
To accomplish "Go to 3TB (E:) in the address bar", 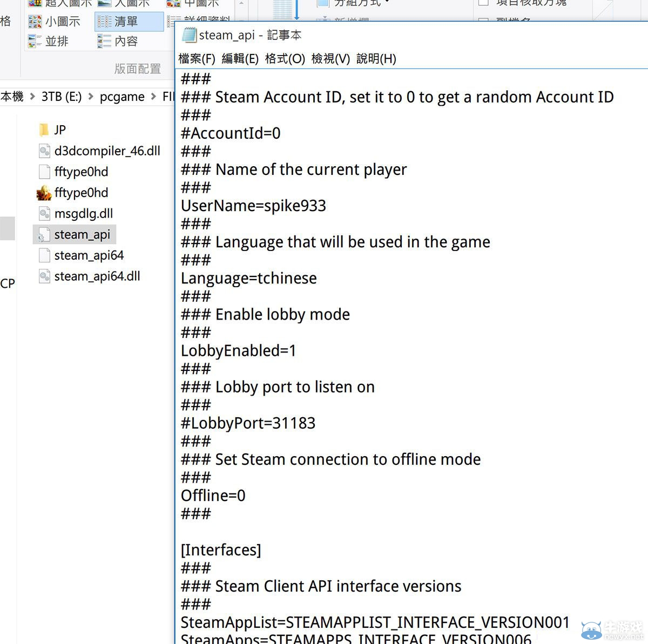I will (61, 97).
